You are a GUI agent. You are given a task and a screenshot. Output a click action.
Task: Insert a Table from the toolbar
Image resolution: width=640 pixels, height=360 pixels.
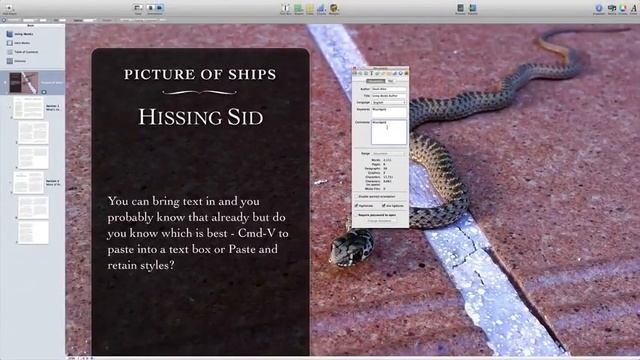310,8
